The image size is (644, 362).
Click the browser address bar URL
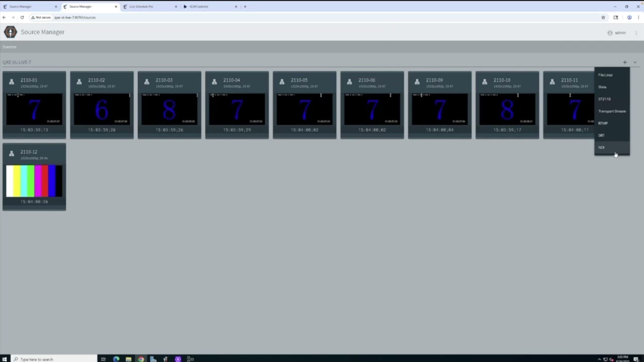(x=75, y=17)
